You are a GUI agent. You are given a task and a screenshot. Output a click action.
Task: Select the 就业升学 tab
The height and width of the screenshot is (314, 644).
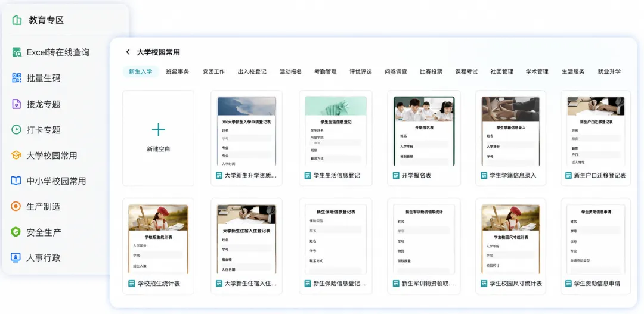609,71
